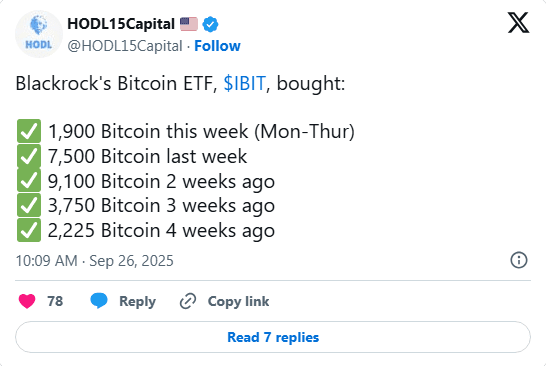Click the Reply text label
This screenshot has height=366, width=546.
138,302
